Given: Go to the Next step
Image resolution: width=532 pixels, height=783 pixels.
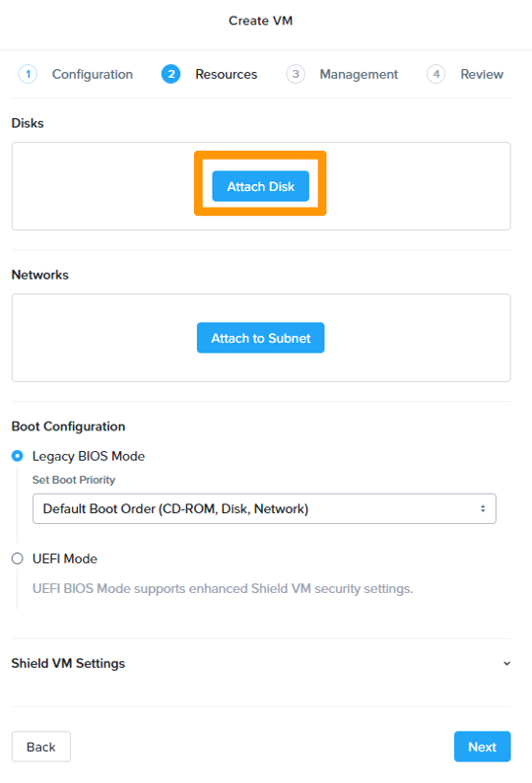Looking at the screenshot, I should [483, 747].
